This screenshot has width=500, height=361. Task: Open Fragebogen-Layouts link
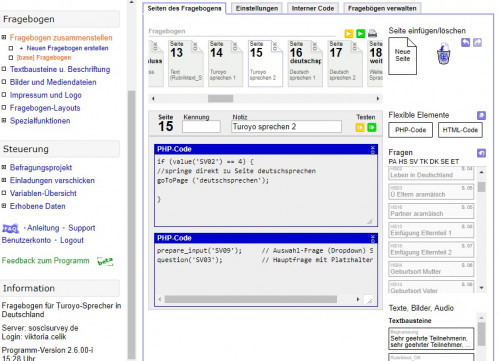[x=45, y=108]
